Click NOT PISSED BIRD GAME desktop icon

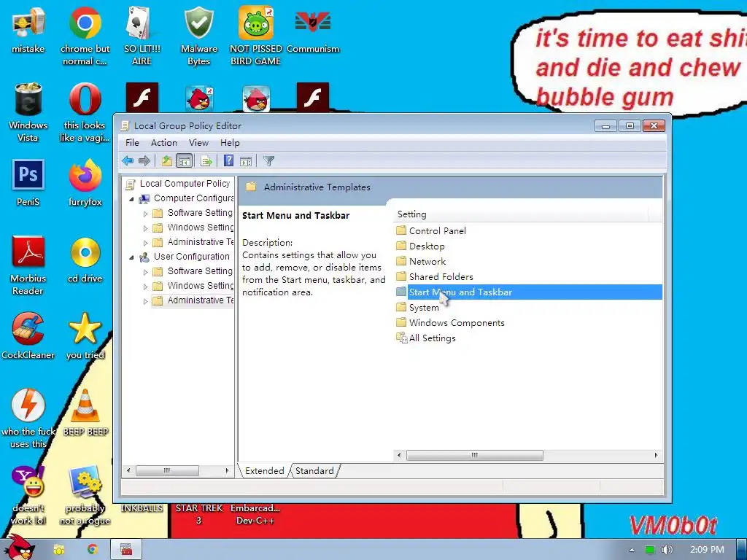pos(256,36)
